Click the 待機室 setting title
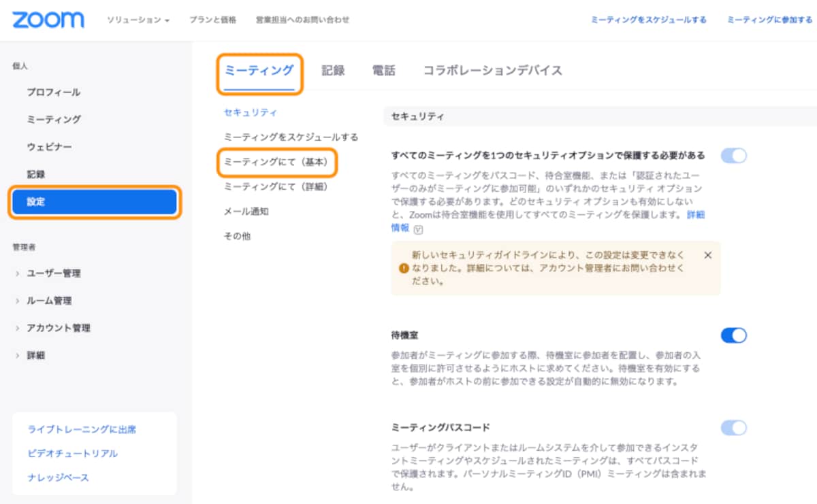The height and width of the screenshot is (504, 817). (x=405, y=335)
